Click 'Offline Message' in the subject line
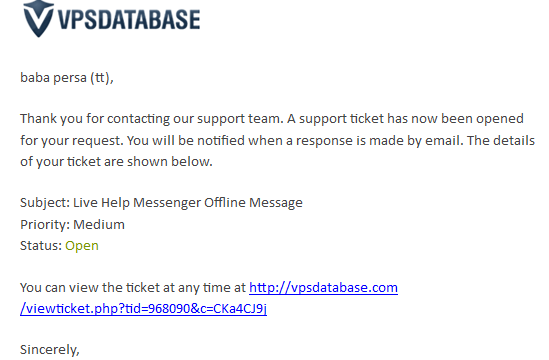The height and width of the screenshot is (360, 549). click(x=253, y=203)
